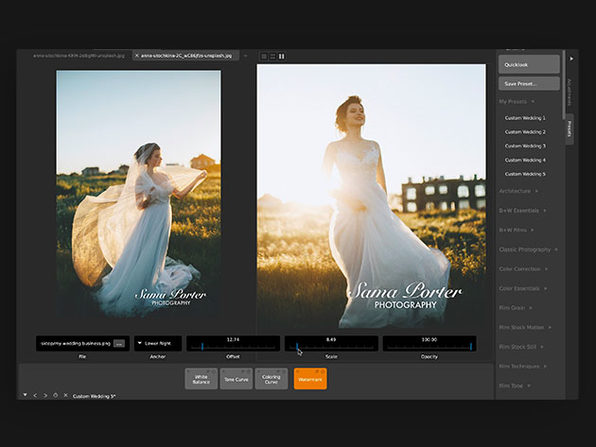Switch to the second unsplash.jpg tab
The width and height of the screenshot is (596, 447).
[x=186, y=55]
